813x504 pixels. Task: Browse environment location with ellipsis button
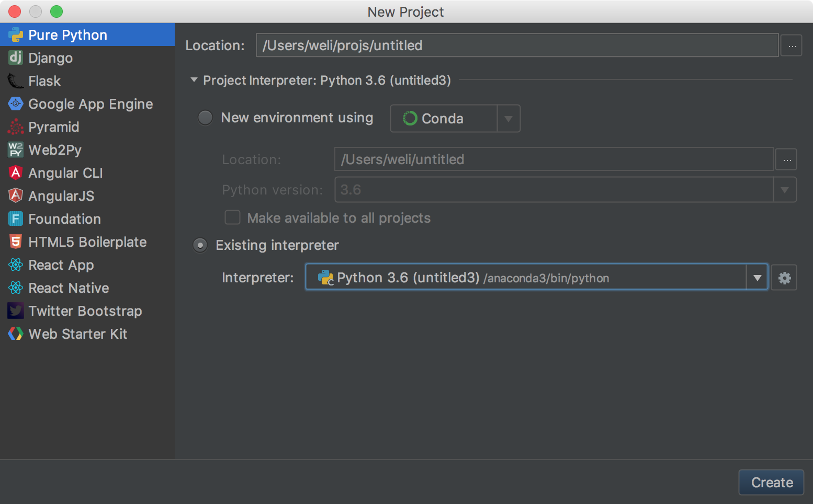(x=786, y=159)
